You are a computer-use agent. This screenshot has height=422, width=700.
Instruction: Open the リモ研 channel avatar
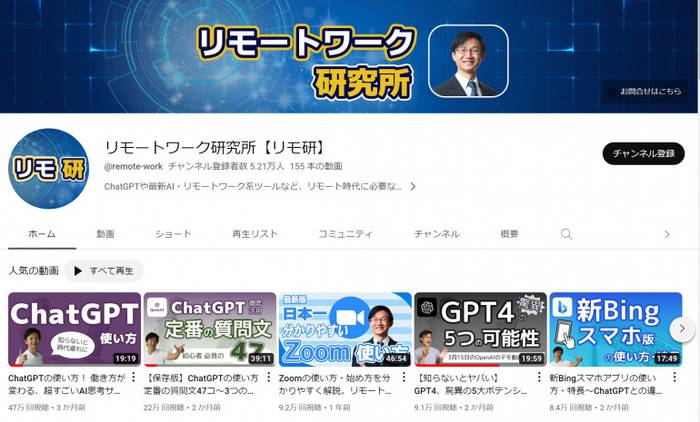click(49, 168)
